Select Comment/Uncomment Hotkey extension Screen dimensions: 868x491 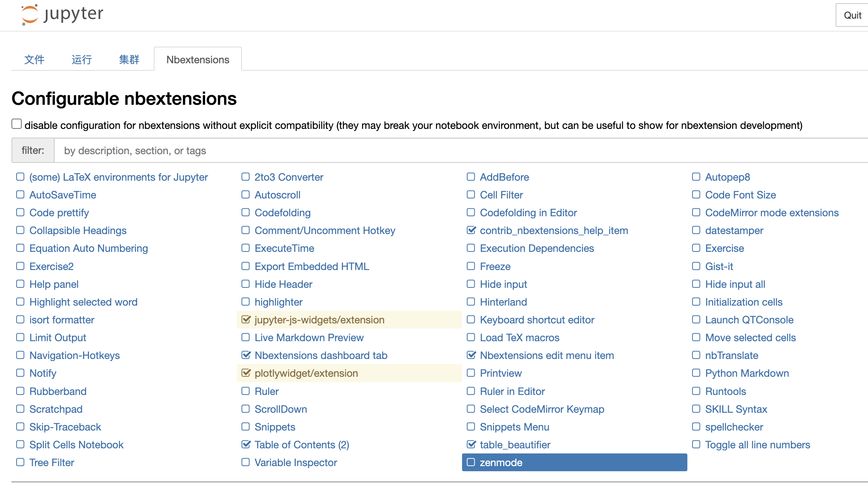pyautogui.click(x=325, y=230)
